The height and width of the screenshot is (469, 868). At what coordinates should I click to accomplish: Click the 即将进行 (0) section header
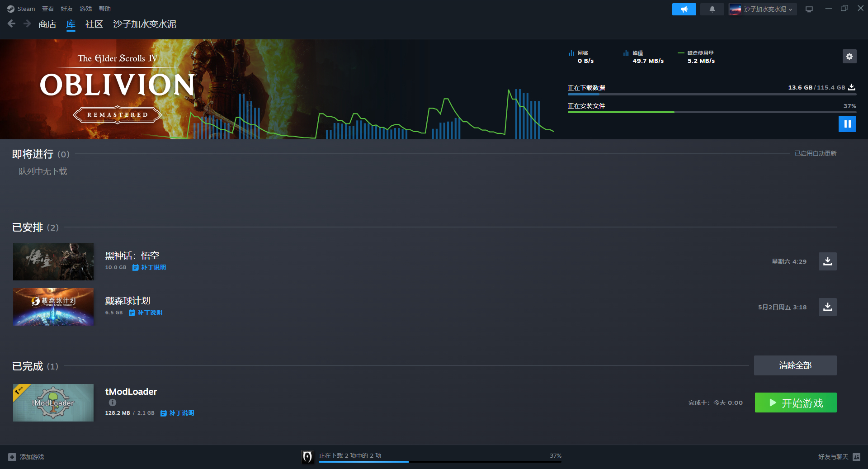[41, 154]
